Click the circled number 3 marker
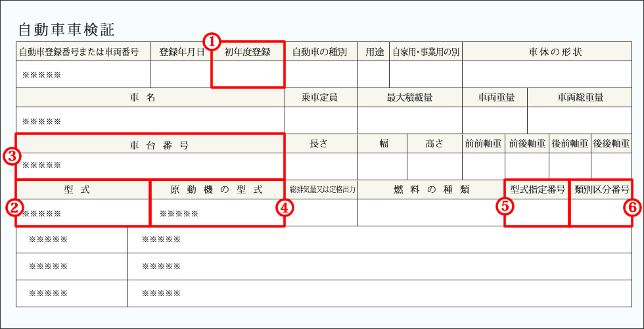This screenshot has height=329, width=644. [x=12, y=157]
